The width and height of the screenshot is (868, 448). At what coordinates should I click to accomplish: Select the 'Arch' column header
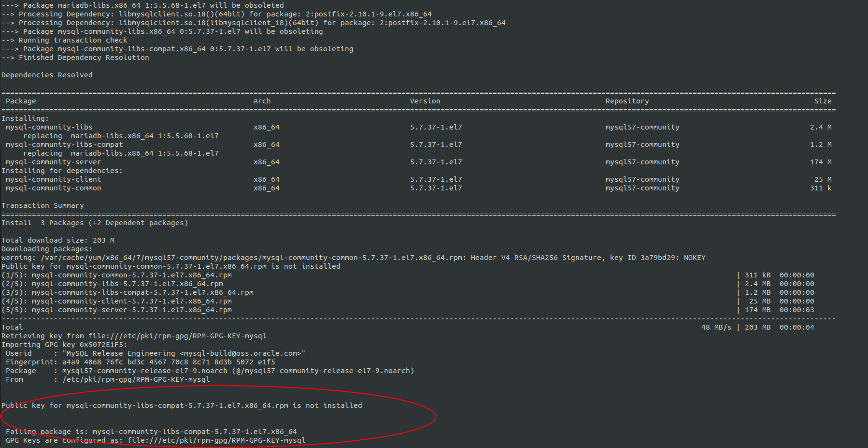[262, 101]
